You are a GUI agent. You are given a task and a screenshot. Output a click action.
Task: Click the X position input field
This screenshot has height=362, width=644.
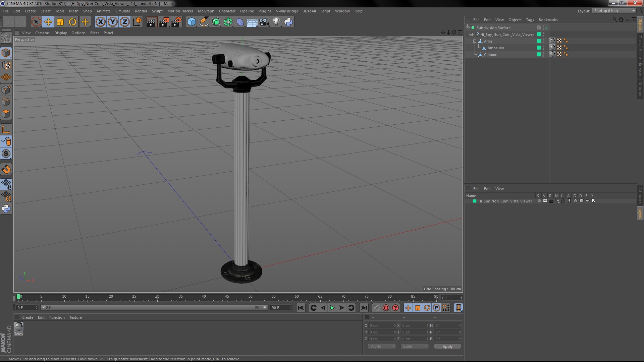(x=382, y=325)
